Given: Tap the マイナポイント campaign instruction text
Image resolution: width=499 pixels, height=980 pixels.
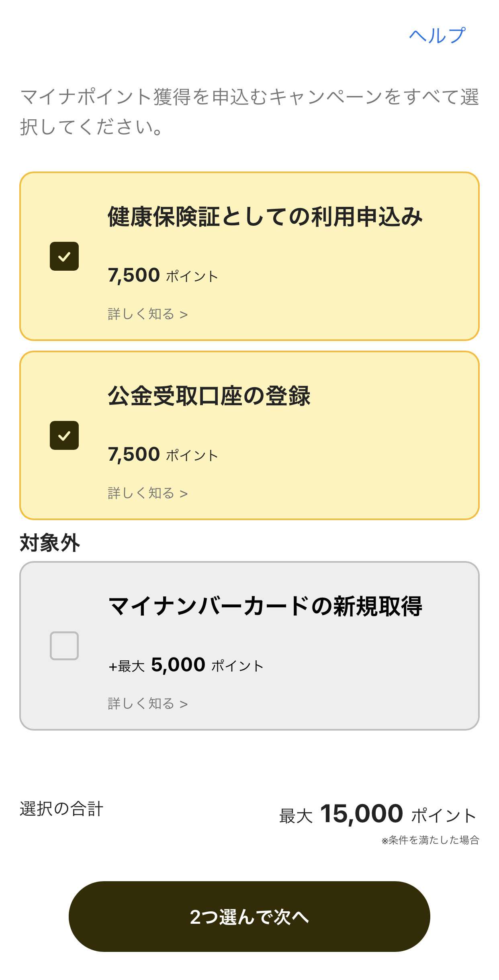Looking at the screenshot, I should click(x=249, y=112).
